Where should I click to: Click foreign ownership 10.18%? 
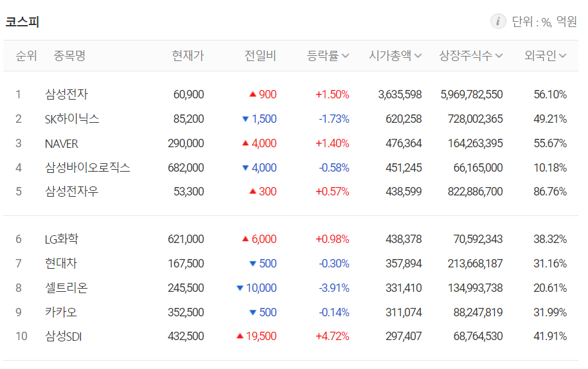click(x=550, y=168)
